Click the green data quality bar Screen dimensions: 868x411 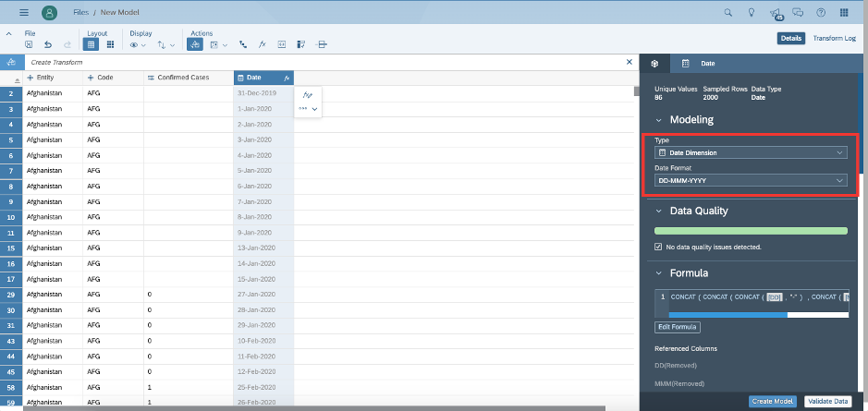tap(751, 231)
